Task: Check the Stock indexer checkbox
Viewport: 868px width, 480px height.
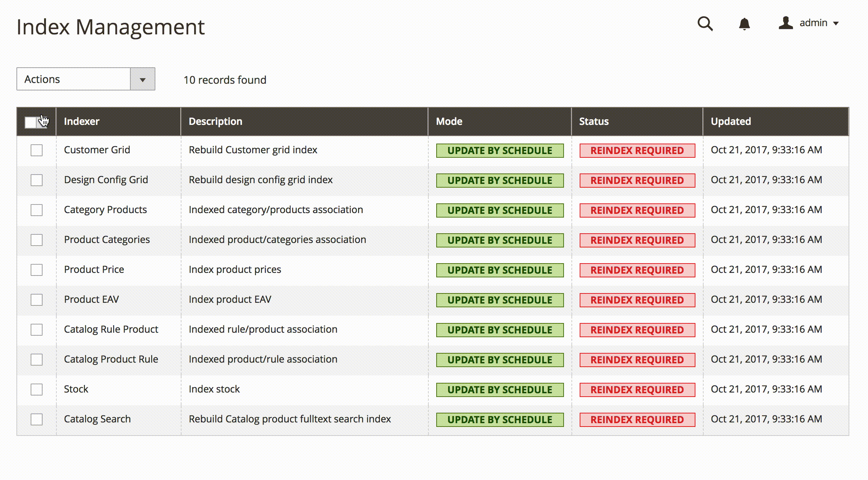Action: (x=37, y=390)
